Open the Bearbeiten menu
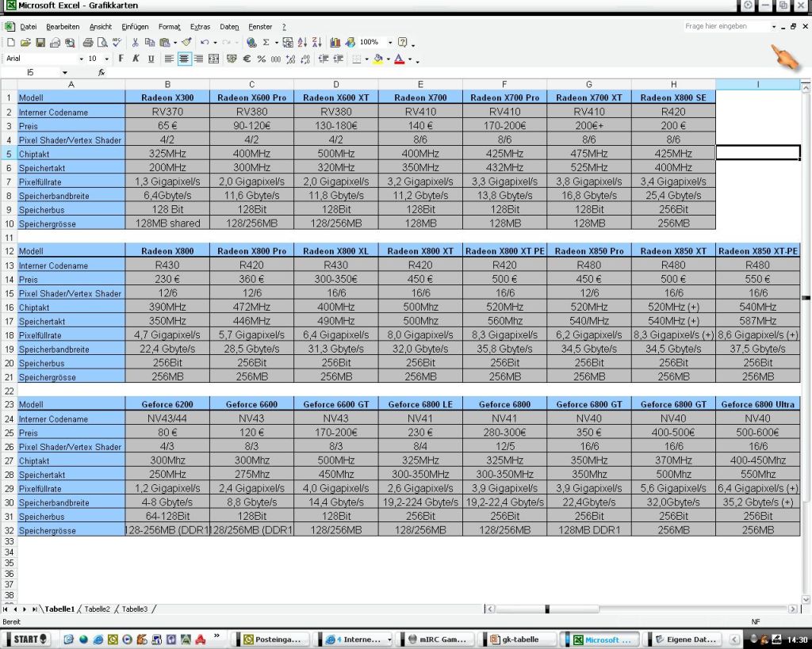This screenshot has width=812, height=649. 63,27
